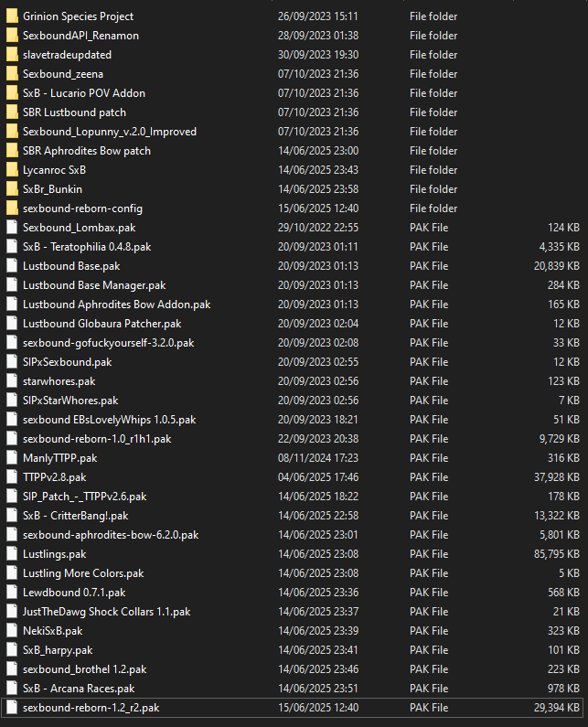The width and height of the screenshot is (588, 727).
Task: Click the 08/11/2024 17:23 date of ManlyTTPP.pak
Action: (x=318, y=457)
